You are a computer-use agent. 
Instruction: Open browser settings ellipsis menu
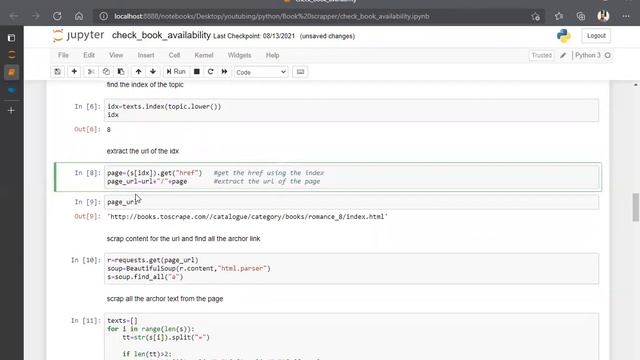pyautogui.click(x=626, y=16)
